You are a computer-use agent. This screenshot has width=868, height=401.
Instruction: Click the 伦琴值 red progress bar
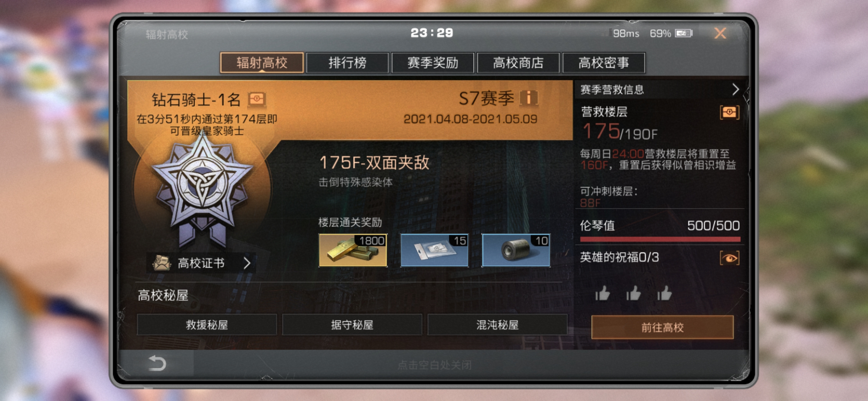pos(660,239)
